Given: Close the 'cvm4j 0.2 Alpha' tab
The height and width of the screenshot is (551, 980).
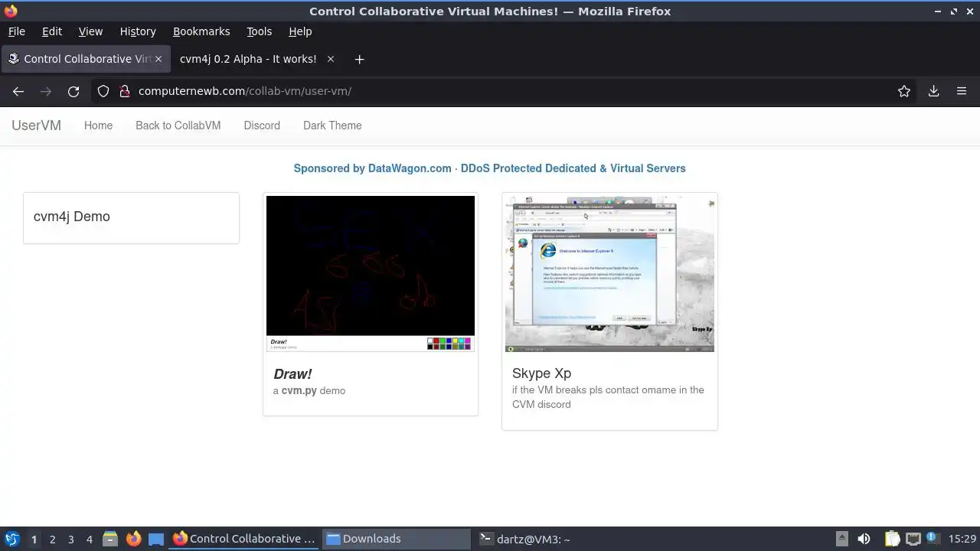Looking at the screenshot, I should click(x=331, y=59).
